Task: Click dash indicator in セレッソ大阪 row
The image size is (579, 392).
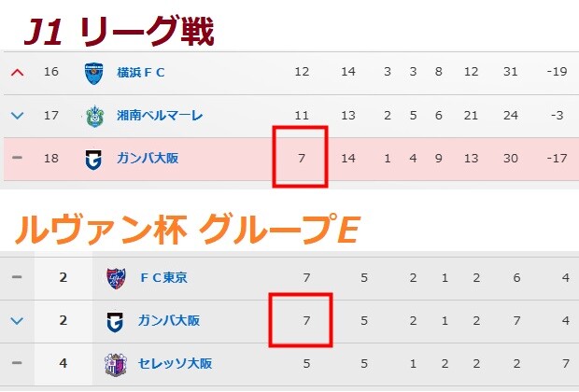Action: pyautogui.click(x=17, y=363)
